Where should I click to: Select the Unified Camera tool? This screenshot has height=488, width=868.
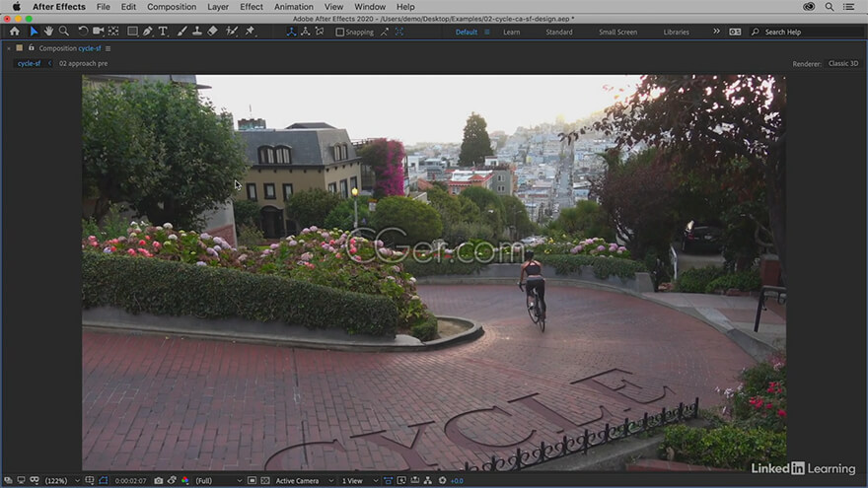point(99,32)
